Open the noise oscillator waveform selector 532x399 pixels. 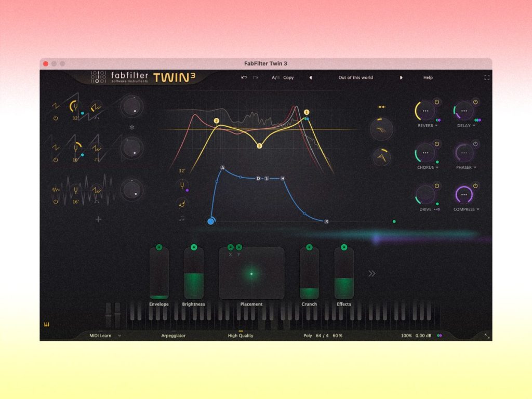pyautogui.click(x=56, y=190)
